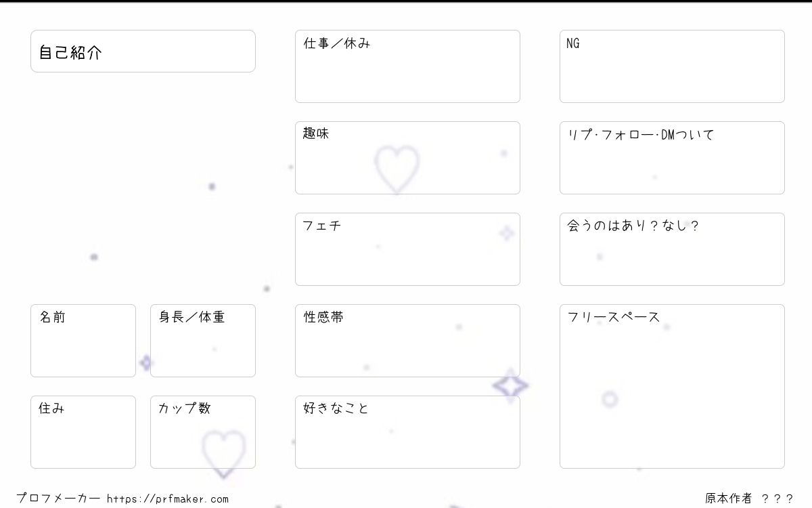
Task: Click the 身長／体重 field box
Action: click(203, 341)
